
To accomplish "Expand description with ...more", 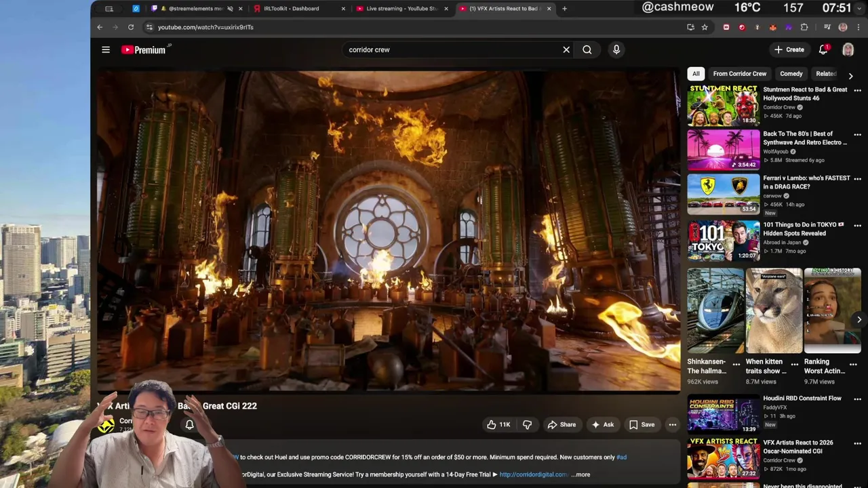I will [x=581, y=474].
